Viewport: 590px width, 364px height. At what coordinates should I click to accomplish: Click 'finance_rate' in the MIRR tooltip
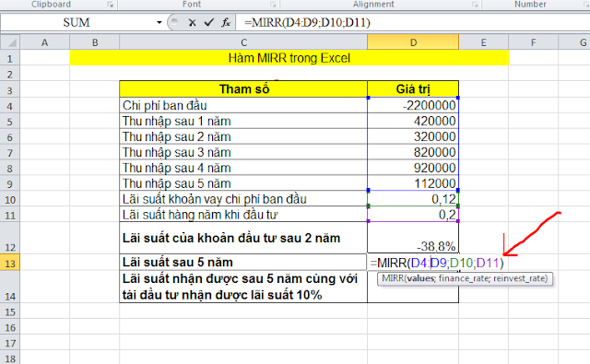click(463, 278)
